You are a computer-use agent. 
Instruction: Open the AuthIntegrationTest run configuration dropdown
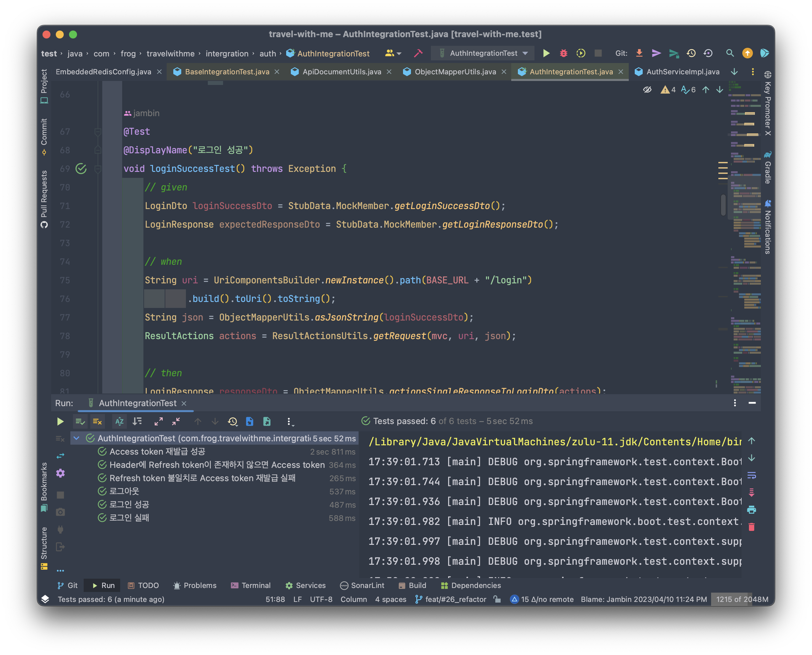tap(484, 53)
